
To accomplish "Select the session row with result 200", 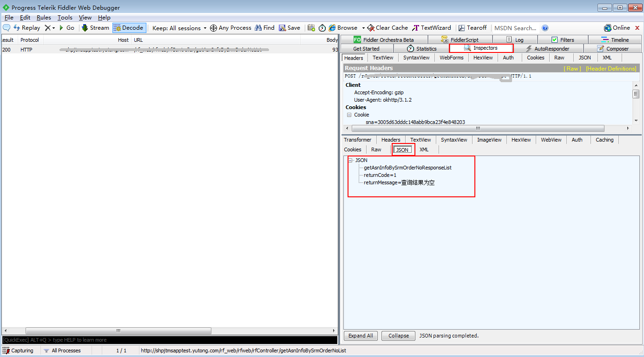I will coord(170,49).
